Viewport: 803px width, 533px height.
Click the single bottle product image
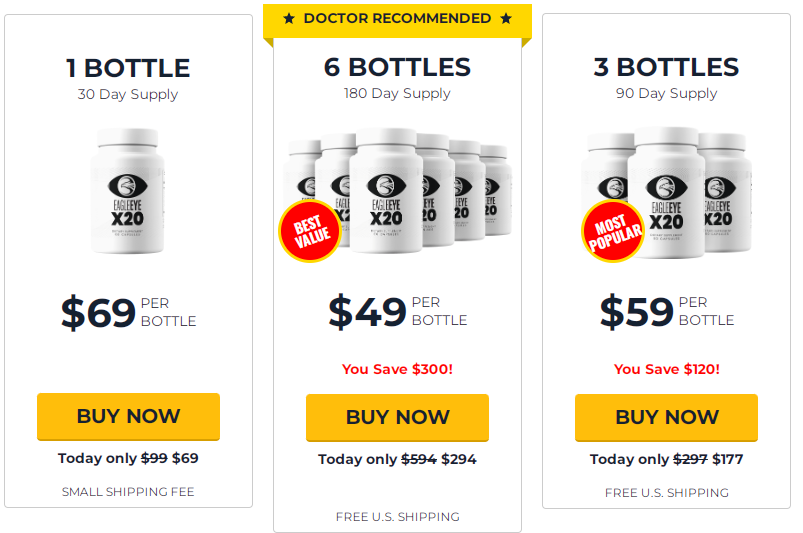pos(128,191)
